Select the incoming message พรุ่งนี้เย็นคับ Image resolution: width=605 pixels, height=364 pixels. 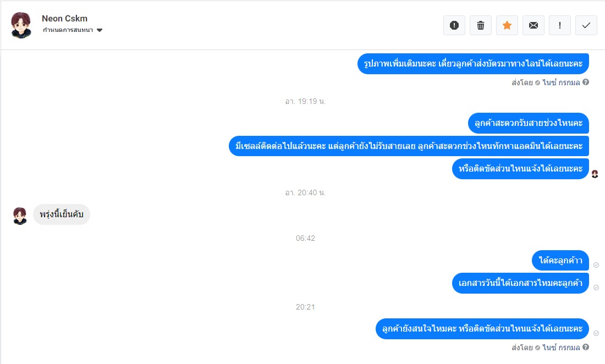click(62, 214)
